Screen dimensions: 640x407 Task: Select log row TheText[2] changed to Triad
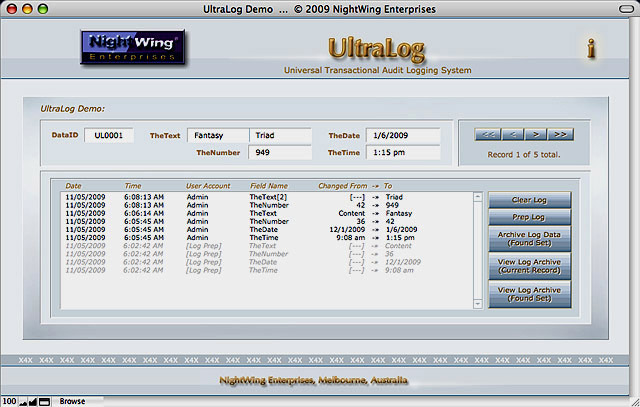[267, 197]
